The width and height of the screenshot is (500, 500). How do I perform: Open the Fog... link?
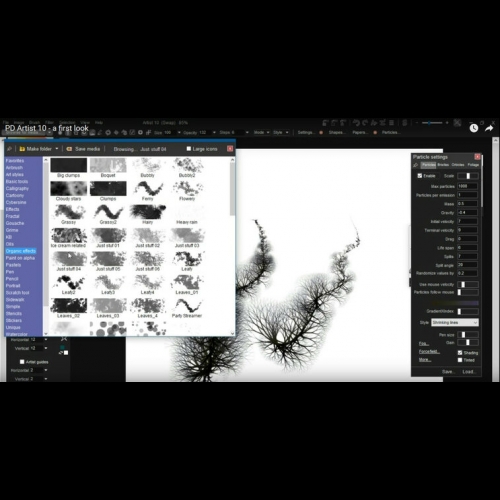pos(424,343)
